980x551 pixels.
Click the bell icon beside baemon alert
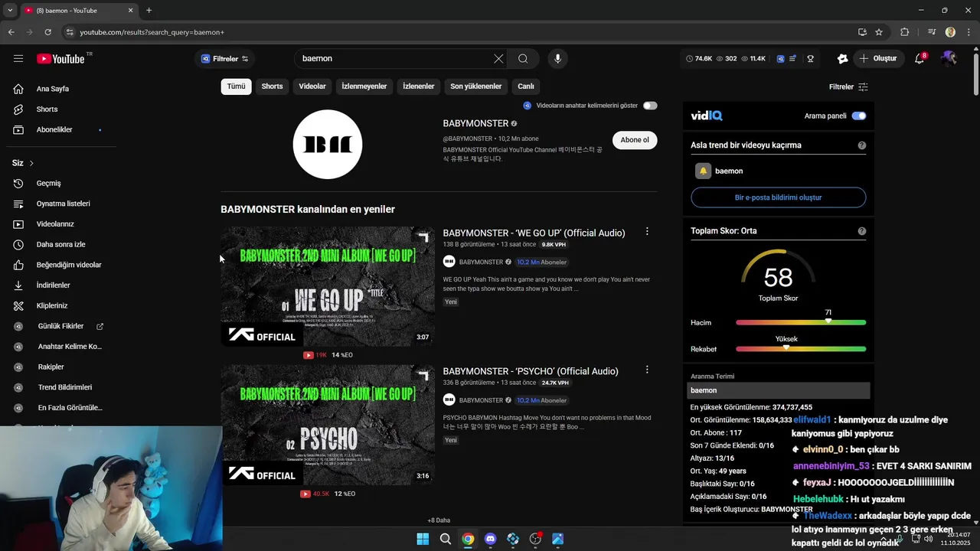pos(703,171)
